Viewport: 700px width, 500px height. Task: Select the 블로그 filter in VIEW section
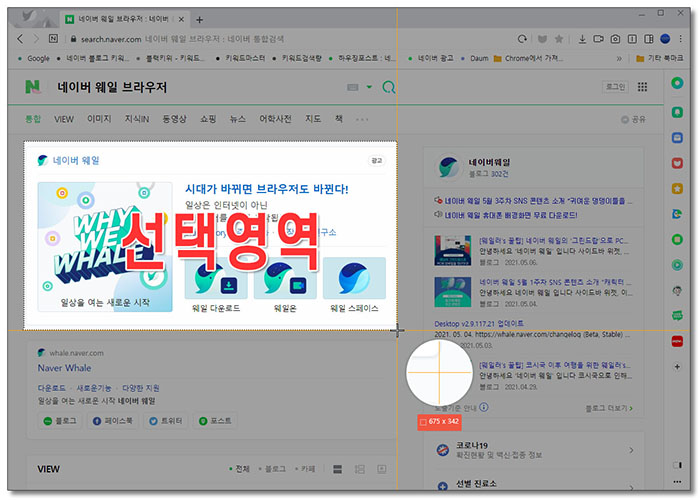click(x=272, y=469)
